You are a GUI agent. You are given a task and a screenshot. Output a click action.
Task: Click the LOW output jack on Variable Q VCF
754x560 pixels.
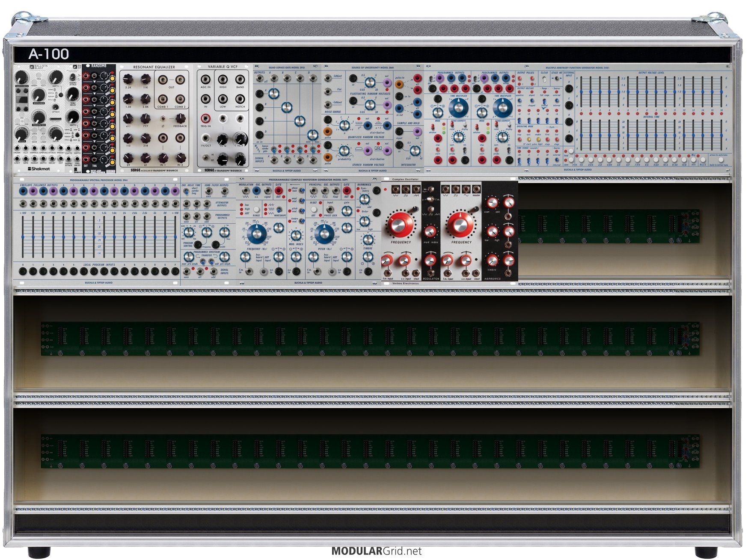[223, 99]
